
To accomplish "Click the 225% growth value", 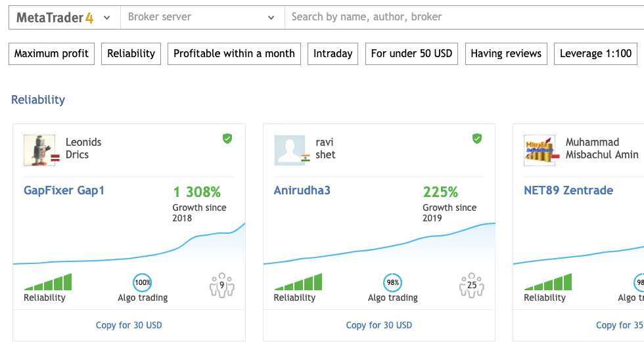I will 440,192.
